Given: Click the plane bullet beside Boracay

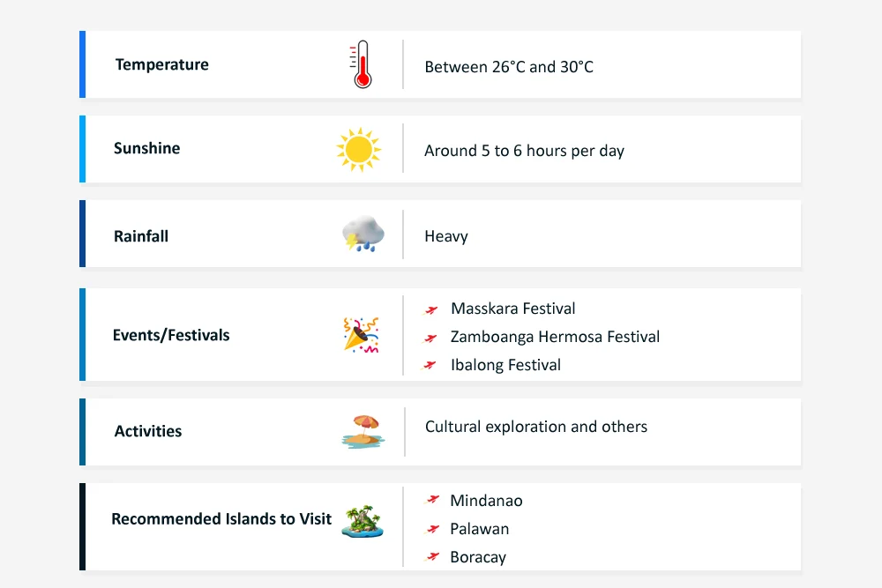Looking at the screenshot, I should coord(432,556).
